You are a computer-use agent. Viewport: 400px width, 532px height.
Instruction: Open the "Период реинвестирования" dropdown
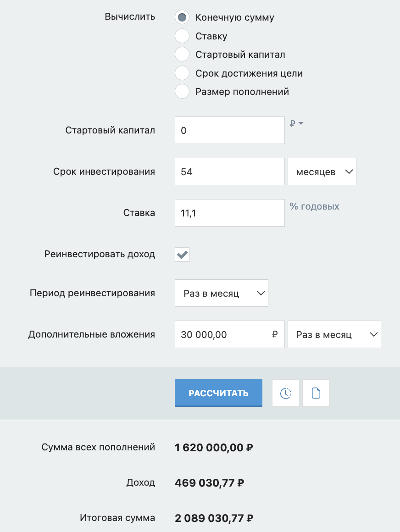point(222,294)
